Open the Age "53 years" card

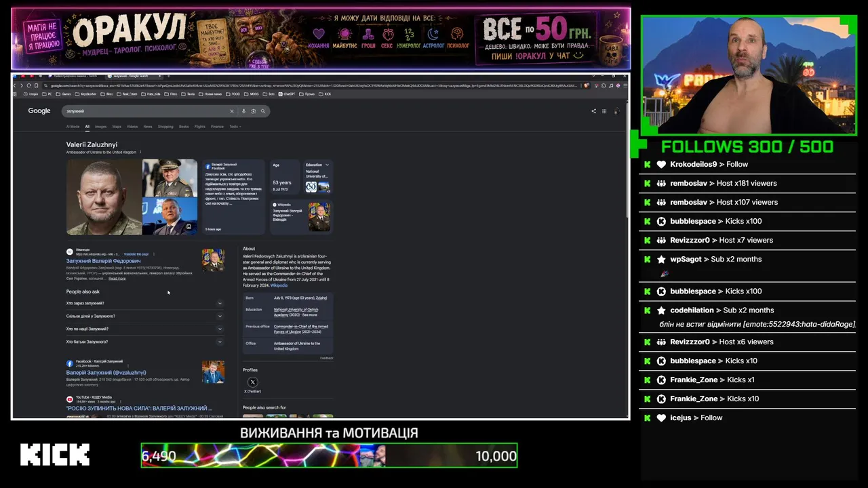tap(285, 178)
